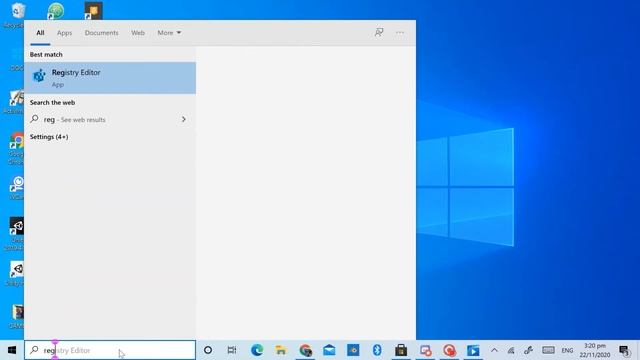Select the green globe desktop shortcut
Screen dimensions: 640x360
coord(56,11)
